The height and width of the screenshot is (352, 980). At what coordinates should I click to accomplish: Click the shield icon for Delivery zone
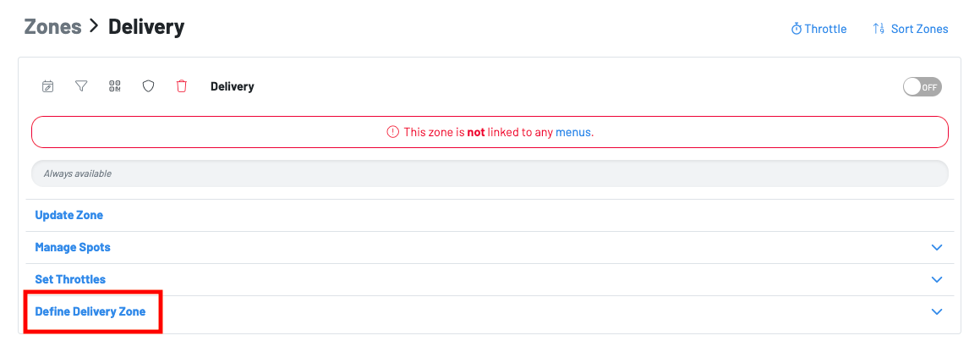click(148, 86)
